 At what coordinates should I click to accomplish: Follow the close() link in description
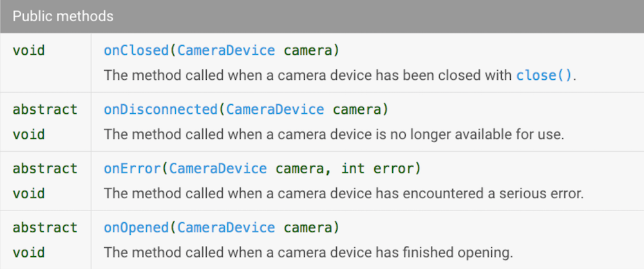tap(544, 75)
